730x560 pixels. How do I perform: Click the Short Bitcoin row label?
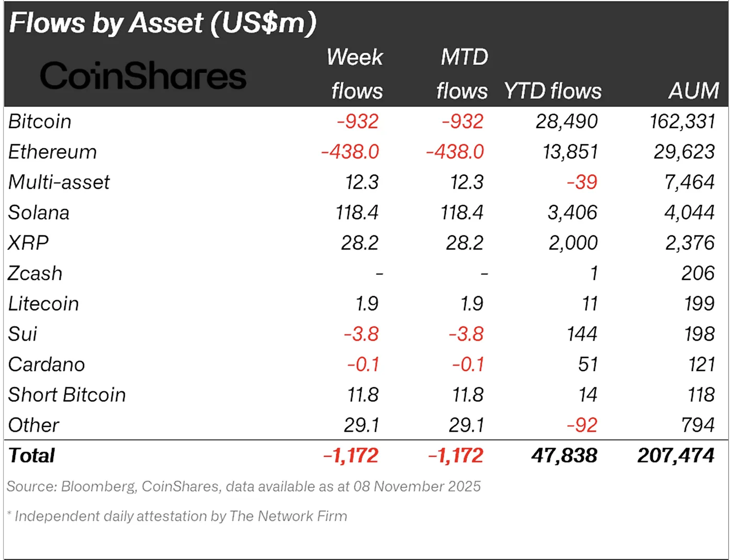[67, 395]
